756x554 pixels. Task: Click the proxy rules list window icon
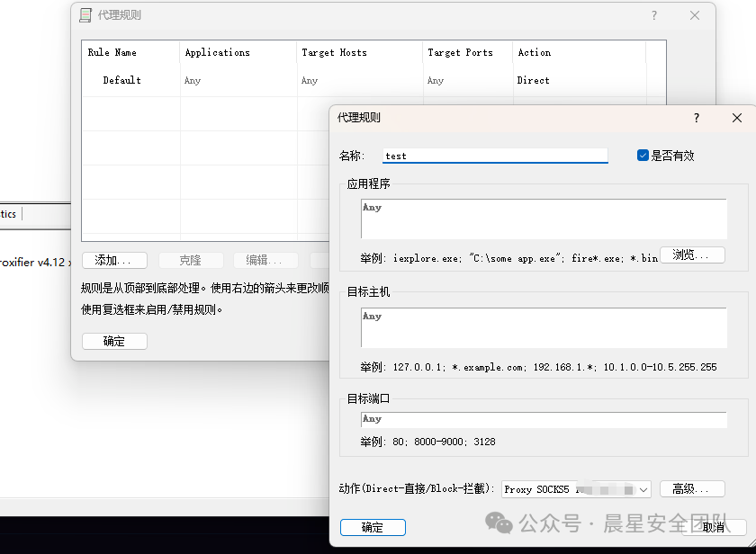click(85, 15)
